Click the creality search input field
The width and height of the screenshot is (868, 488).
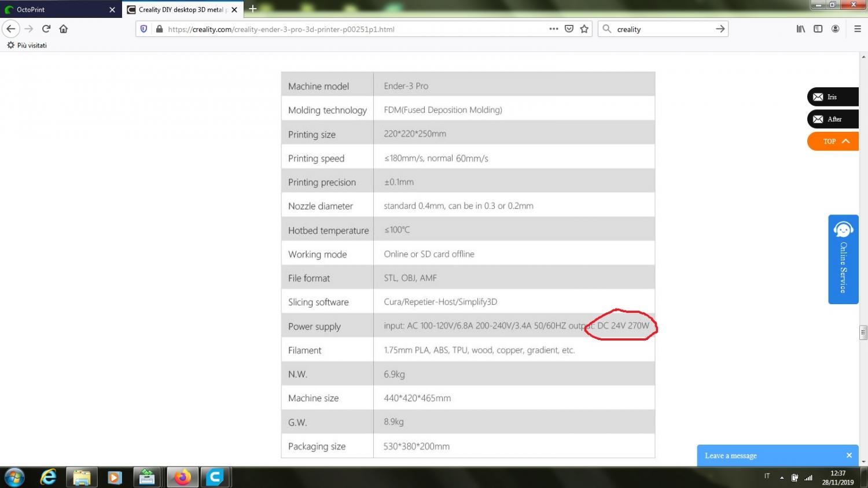click(x=660, y=29)
